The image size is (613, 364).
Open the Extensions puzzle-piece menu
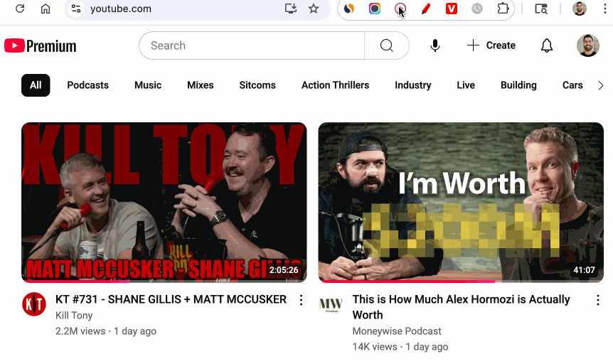click(503, 9)
